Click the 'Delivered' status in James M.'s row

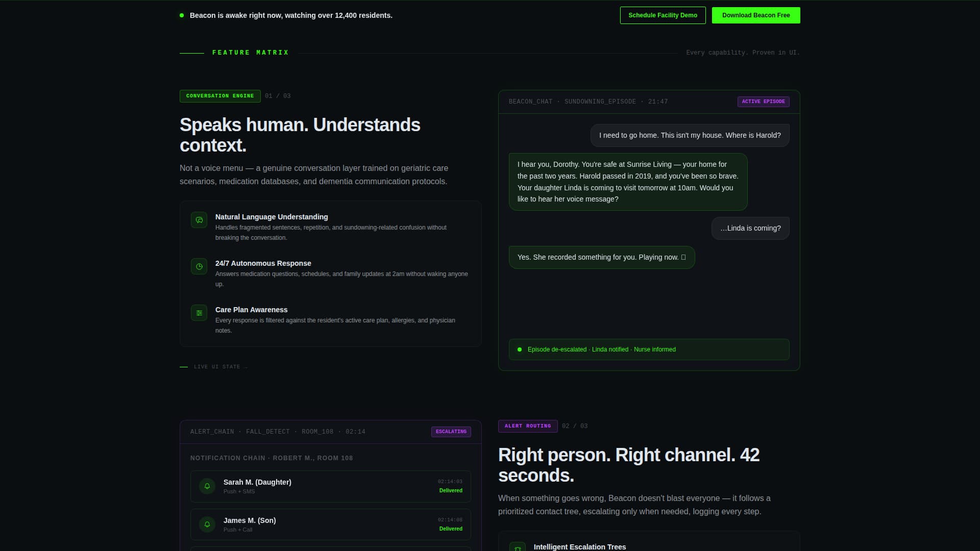pos(451,529)
